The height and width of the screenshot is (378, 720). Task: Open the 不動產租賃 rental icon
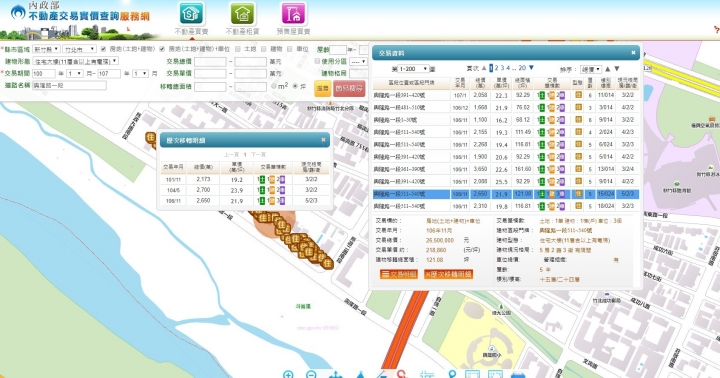(x=242, y=14)
